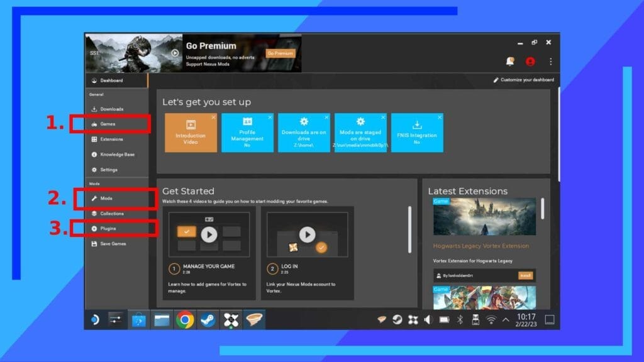Viewport: 644px width, 362px height.
Task: Open the notifications bell icon
Action: (x=510, y=62)
